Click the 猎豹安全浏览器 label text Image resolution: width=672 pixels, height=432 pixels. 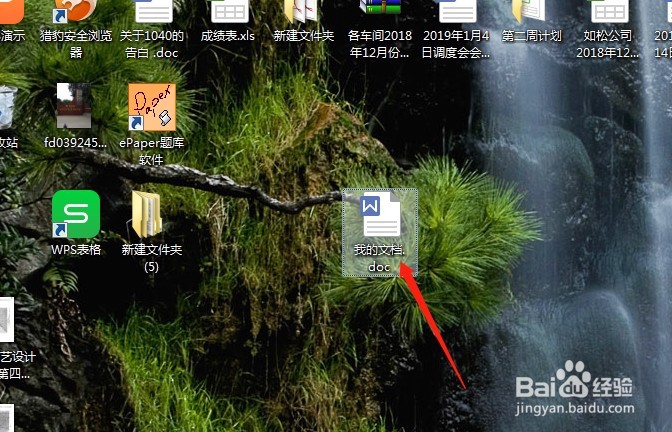pyautogui.click(x=76, y=44)
